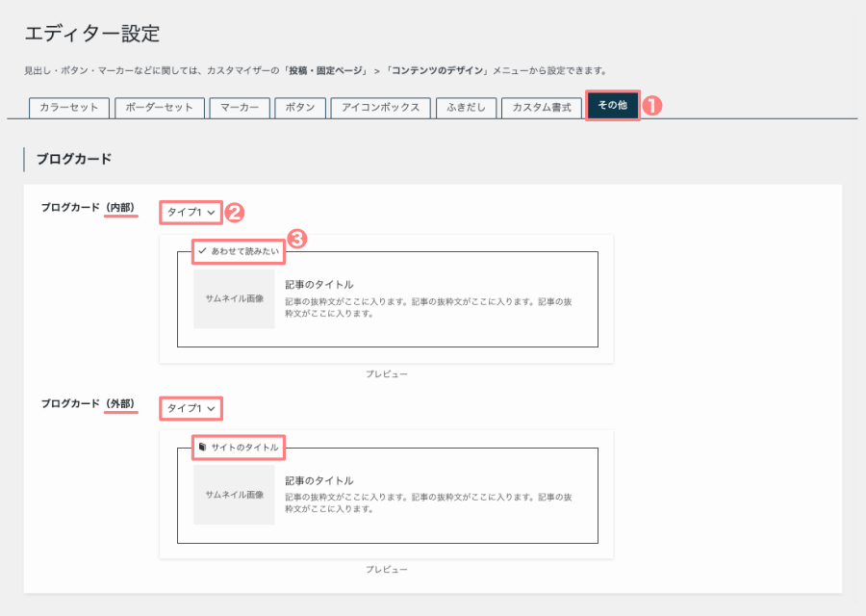Screen dimensions: 866x616
Task: Click the internal blog card thumbnail placeholder
Action: click(234, 298)
